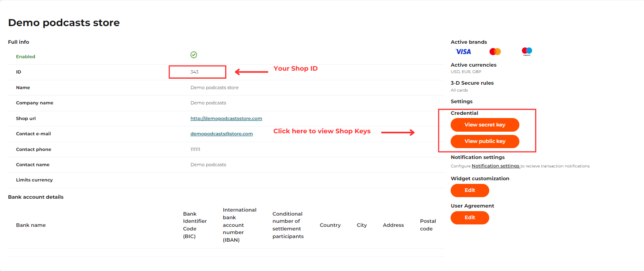Open View secret key
The height and width of the screenshot is (271, 644).
tap(485, 125)
